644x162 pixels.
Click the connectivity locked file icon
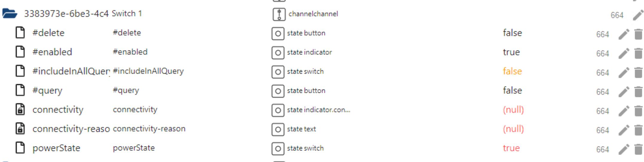click(x=20, y=109)
